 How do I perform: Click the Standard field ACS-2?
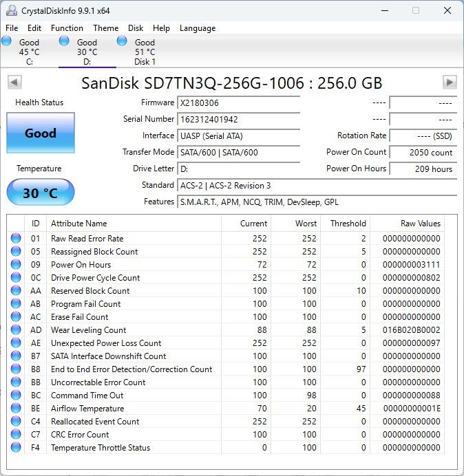tap(317, 186)
